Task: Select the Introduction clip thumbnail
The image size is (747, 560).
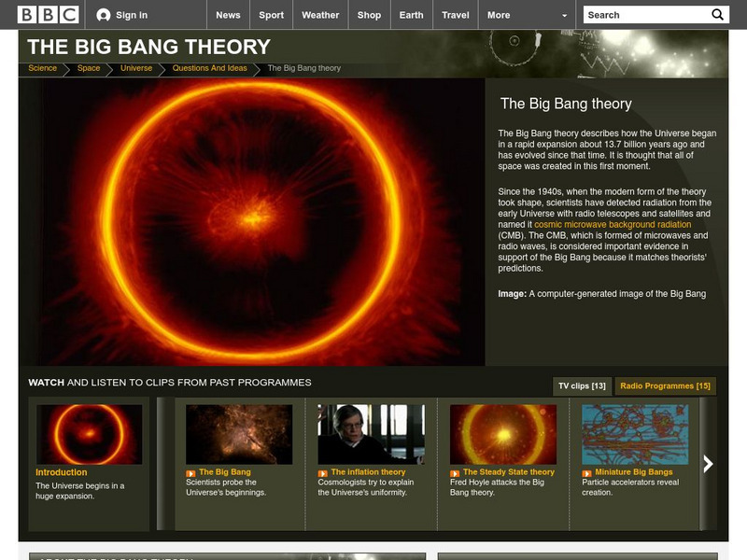Action: 89,434
